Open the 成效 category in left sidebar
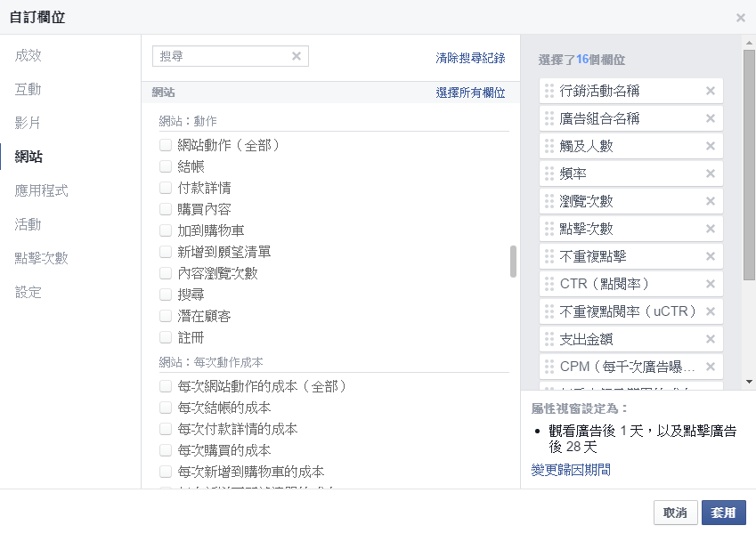Screen dimensions: 756x533 click(x=28, y=55)
